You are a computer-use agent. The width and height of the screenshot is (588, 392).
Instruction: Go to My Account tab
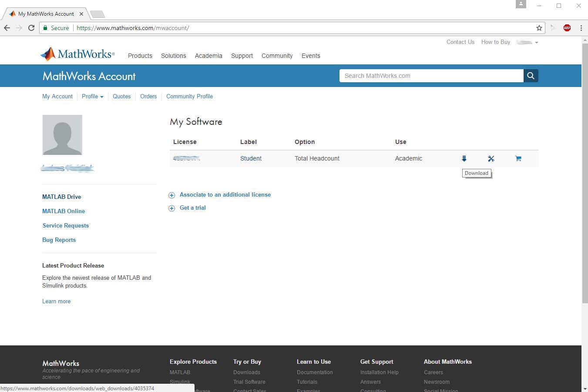57,97
